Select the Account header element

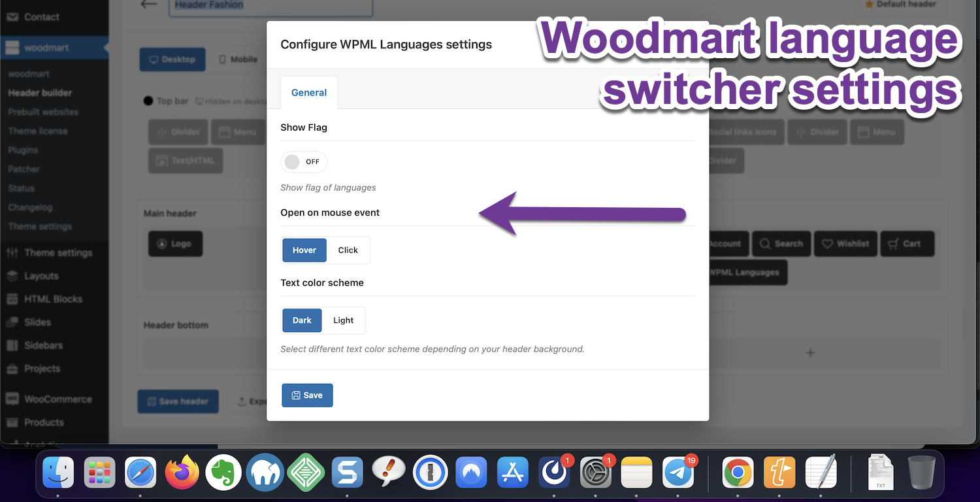click(728, 244)
